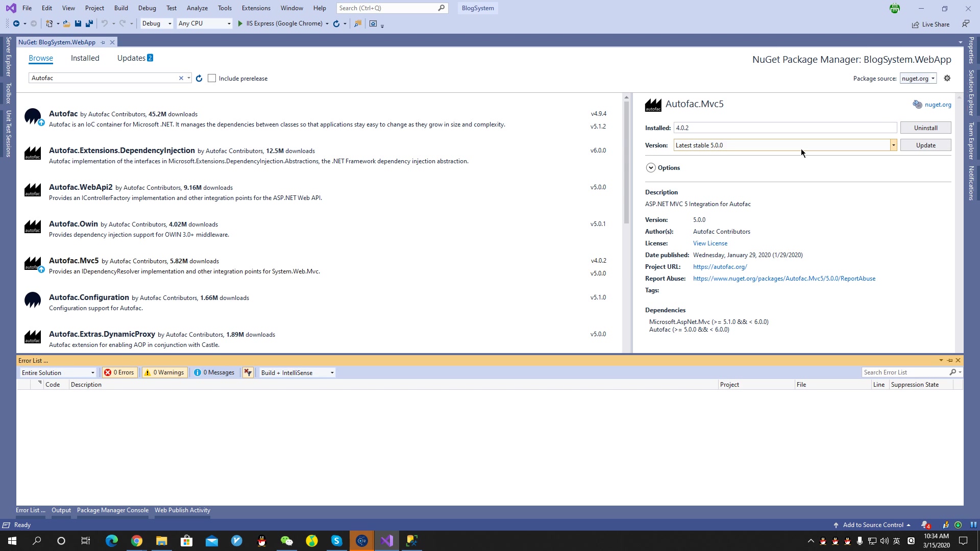Open the Project menu
Image resolution: width=980 pixels, height=551 pixels.
click(94, 8)
